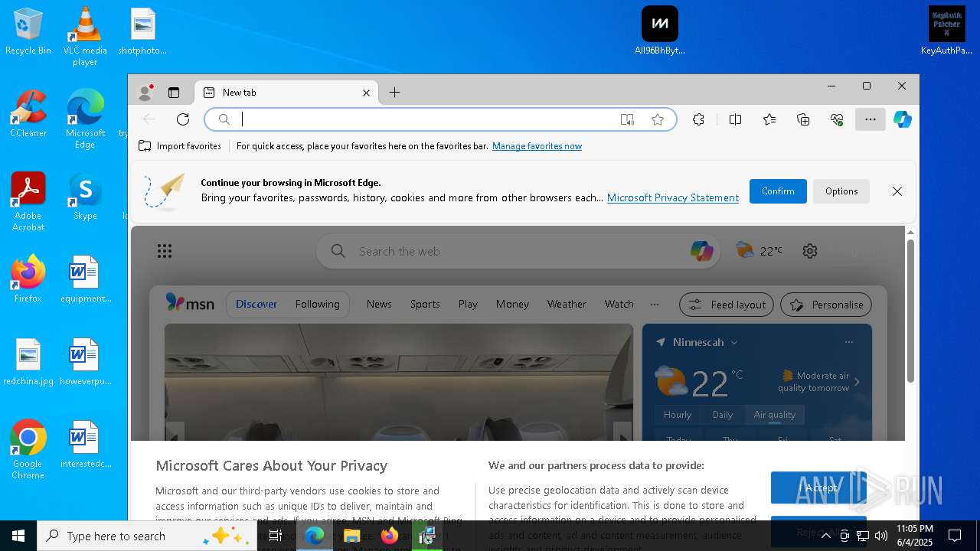Select the VLC media player shortcut
Image resolution: width=980 pixels, height=551 pixels.
(x=85, y=36)
